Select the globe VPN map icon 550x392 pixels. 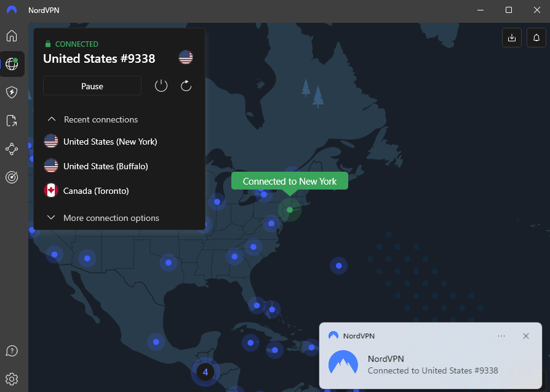[12, 64]
